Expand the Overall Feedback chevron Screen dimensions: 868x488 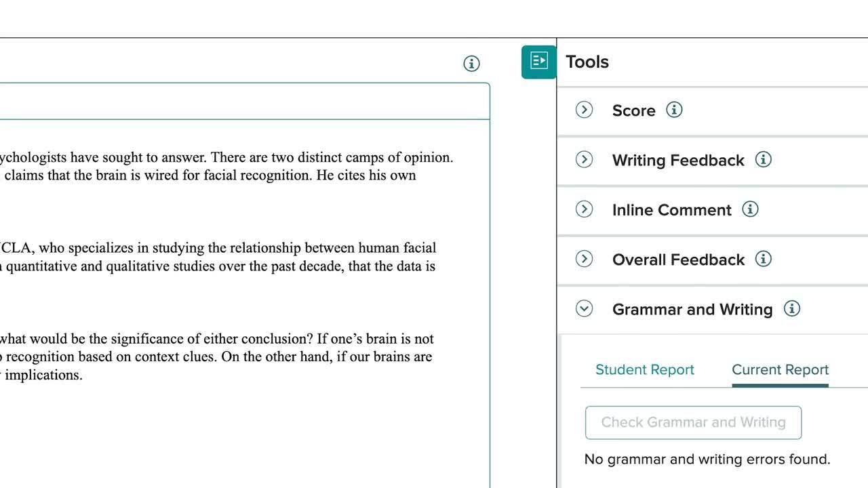pyautogui.click(x=584, y=259)
